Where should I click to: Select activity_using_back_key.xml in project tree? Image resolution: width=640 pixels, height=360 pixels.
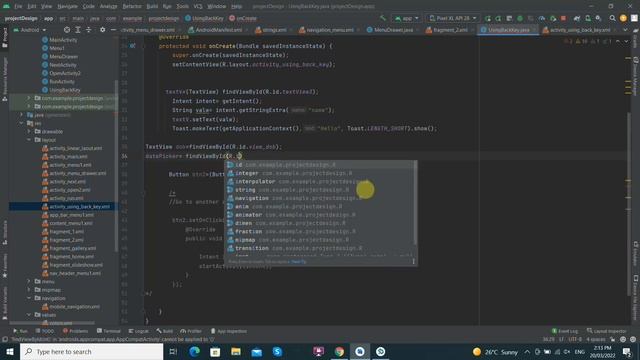click(76, 207)
